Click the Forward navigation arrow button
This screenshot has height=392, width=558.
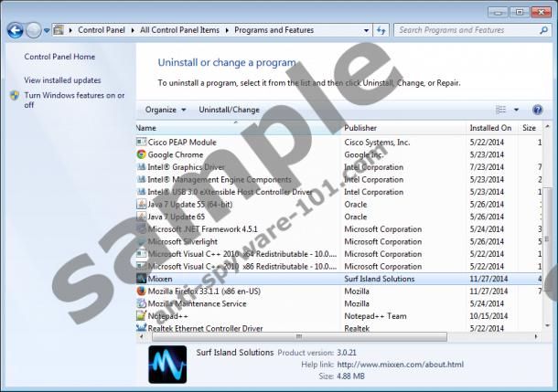click(34, 30)
